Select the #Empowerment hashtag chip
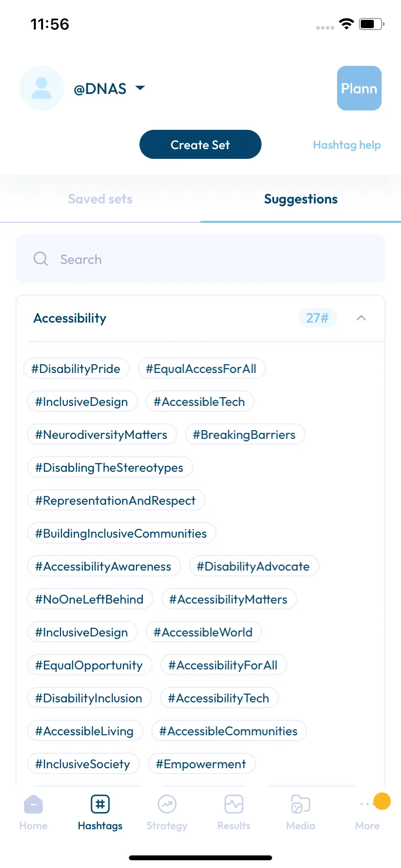Image resolution: width=401 pixels, height=868 pixels. pos(201,764)
